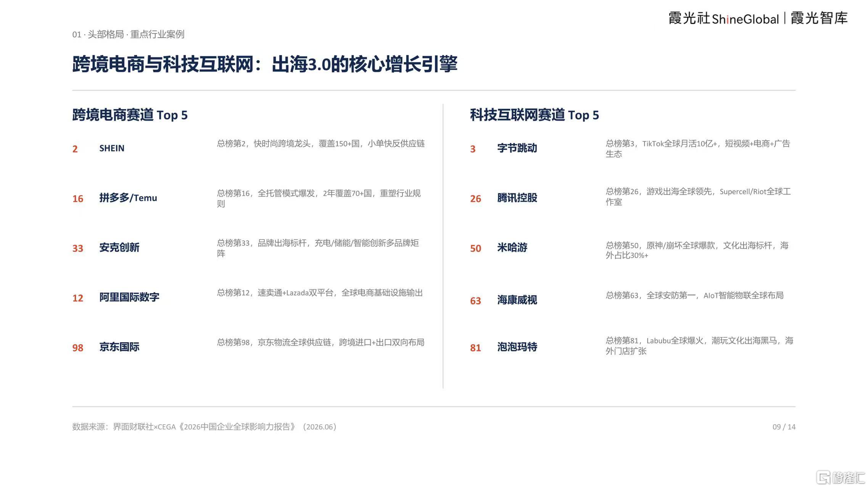Click description '总榜第3，TikTok全球月活10亿+'
This screenshot has height=488, width=868.
pyautogui.click(x=698, y=148)
